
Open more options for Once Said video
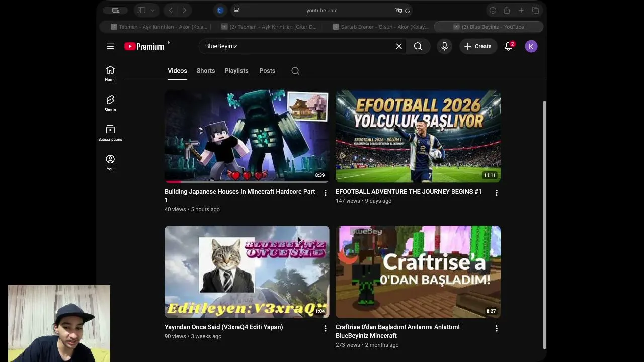[326, 328]
